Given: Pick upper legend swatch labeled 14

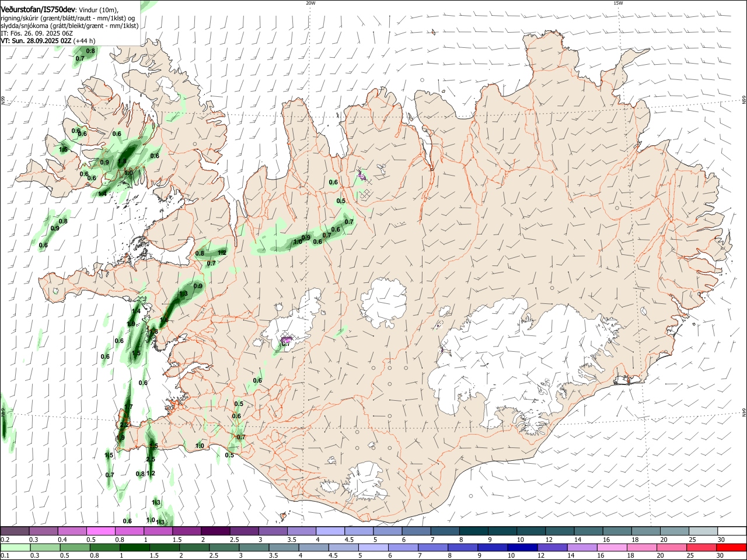Looking at the screenshot, I should (588, 531).
